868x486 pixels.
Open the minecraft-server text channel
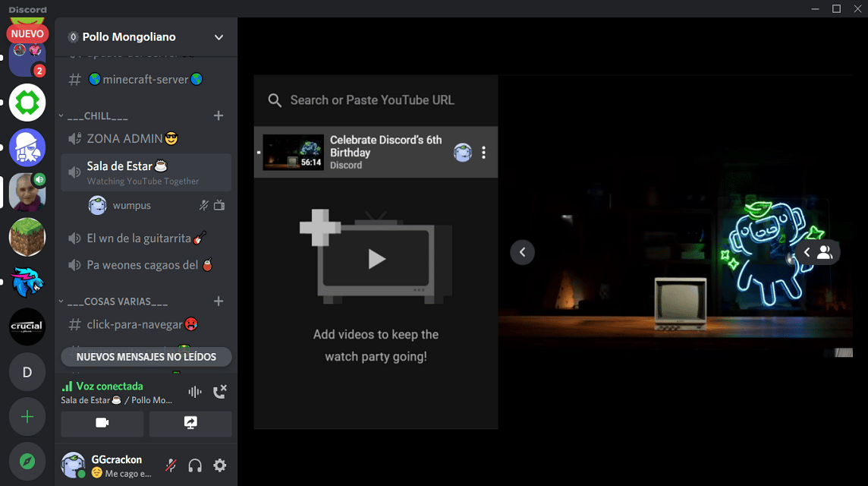(146, 79)
